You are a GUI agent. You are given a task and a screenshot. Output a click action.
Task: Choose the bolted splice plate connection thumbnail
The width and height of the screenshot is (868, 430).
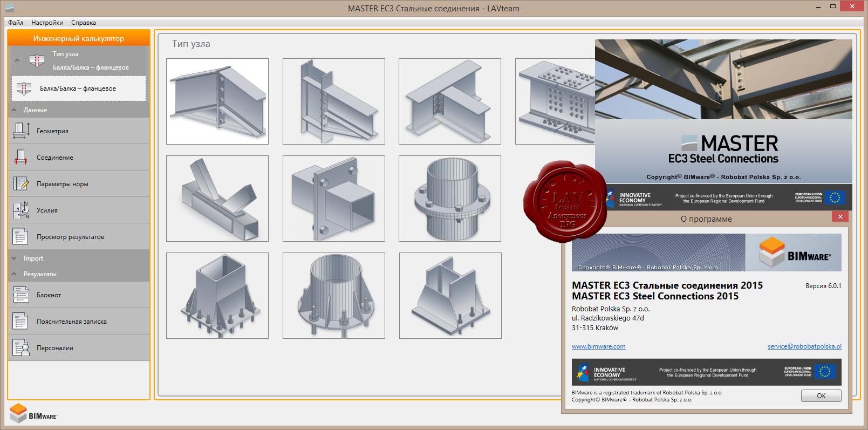tap(555, 101)
